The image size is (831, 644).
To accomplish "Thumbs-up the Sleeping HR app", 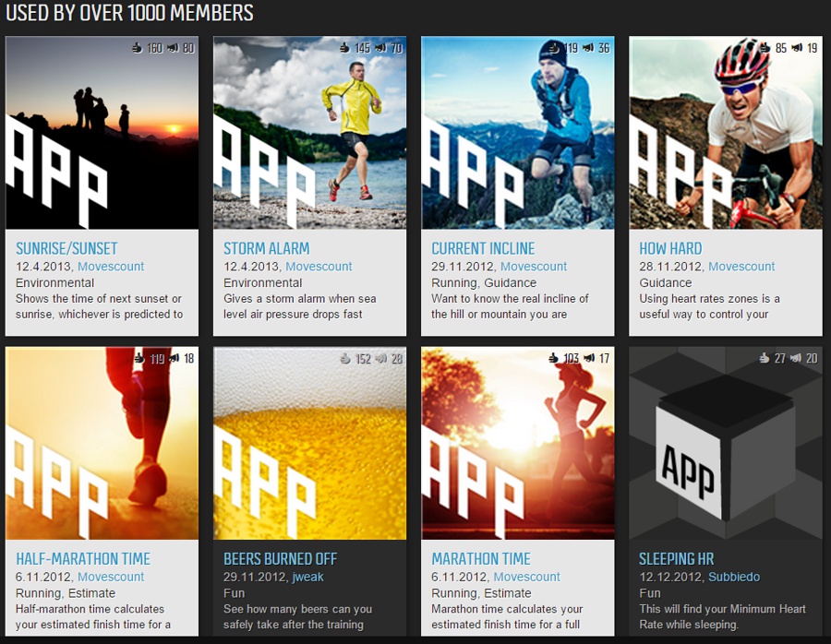I will 764,359.
